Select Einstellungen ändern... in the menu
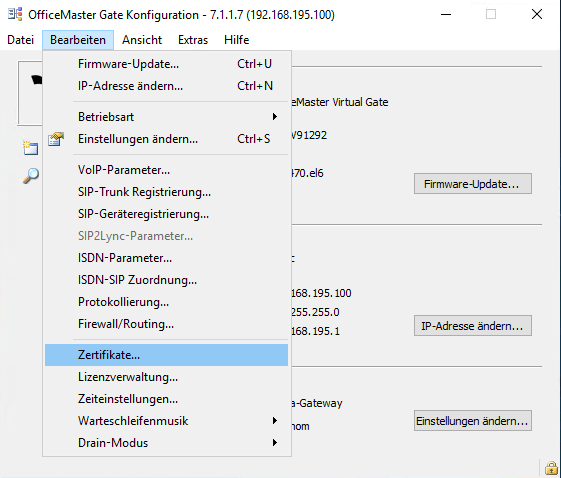The height and width of the screenshot is (478, 561). click(x=166, y=139)
